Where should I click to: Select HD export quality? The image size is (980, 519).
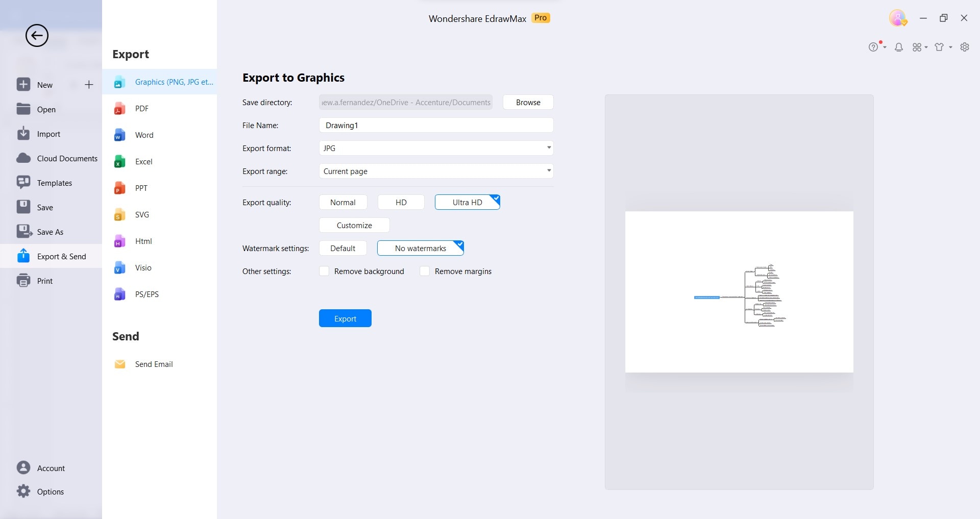tap(401, 202)
